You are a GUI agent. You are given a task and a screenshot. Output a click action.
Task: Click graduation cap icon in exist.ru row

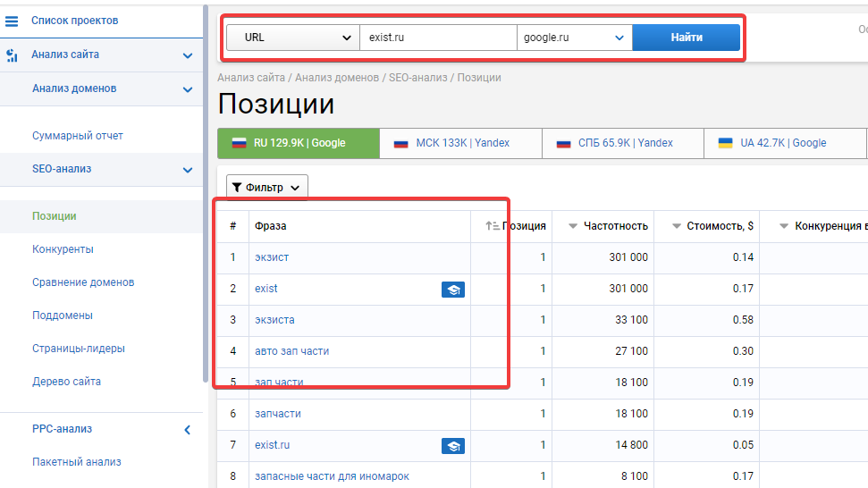pos(453,446)
